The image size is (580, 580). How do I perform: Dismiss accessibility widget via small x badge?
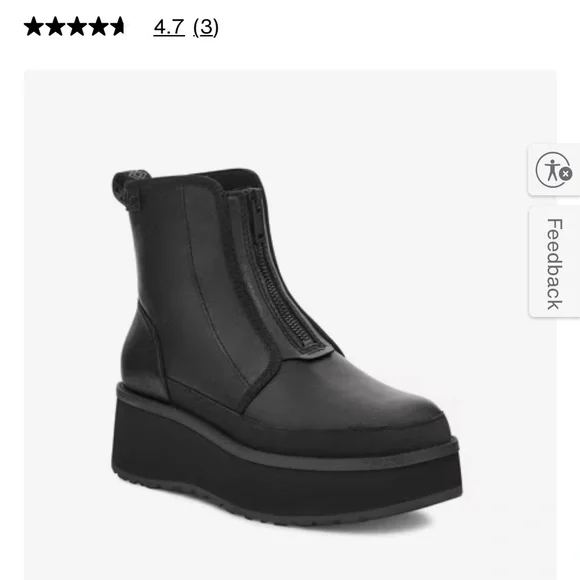coord(565,173)
